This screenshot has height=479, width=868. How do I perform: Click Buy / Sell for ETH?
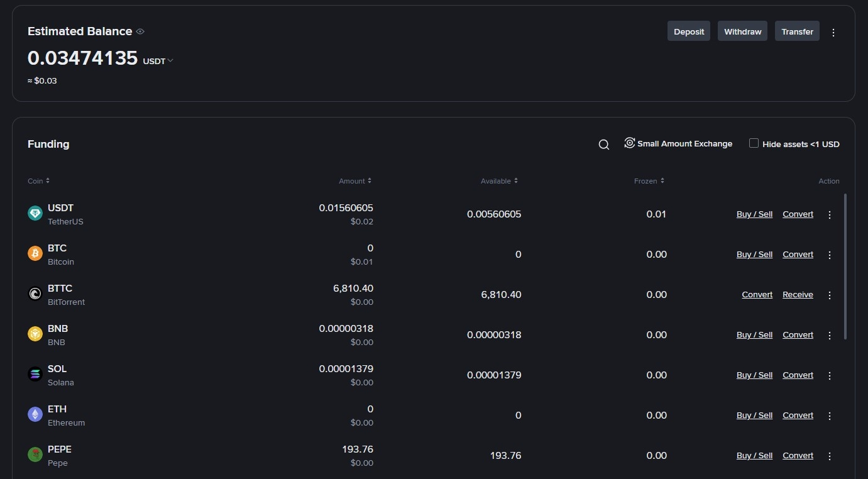tap(754, 416)
